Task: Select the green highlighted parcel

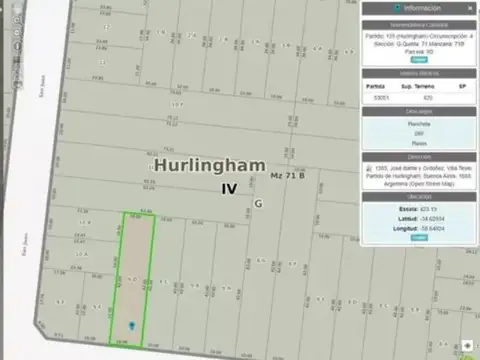Action: point(133,279)
